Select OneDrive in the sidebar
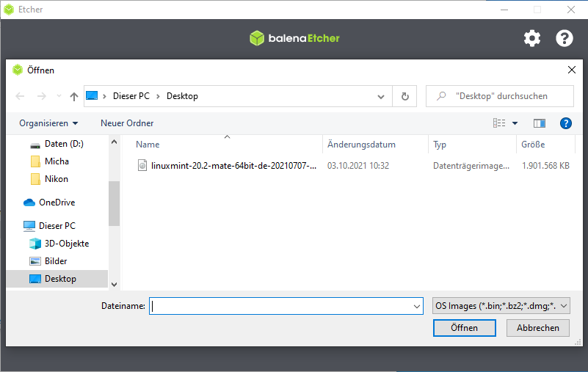The width and height of the screenshot is (588, 372). tap(57, 203)
